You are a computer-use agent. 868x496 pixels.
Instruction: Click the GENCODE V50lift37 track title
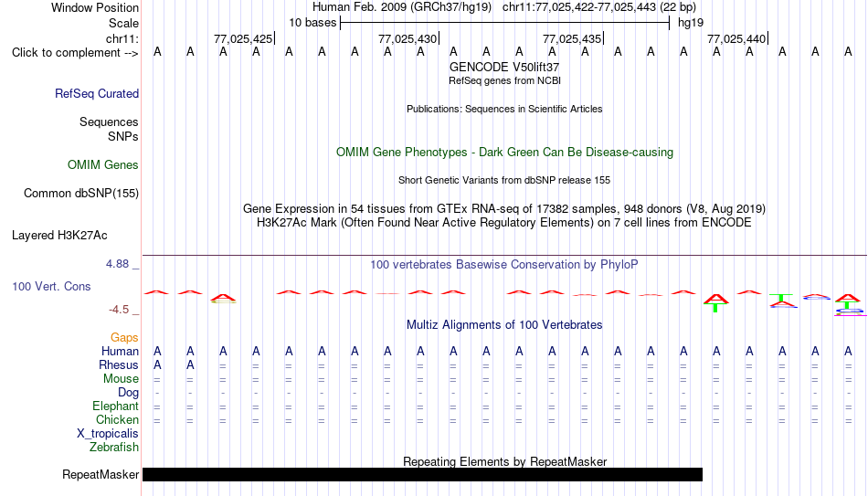(504, 67)
